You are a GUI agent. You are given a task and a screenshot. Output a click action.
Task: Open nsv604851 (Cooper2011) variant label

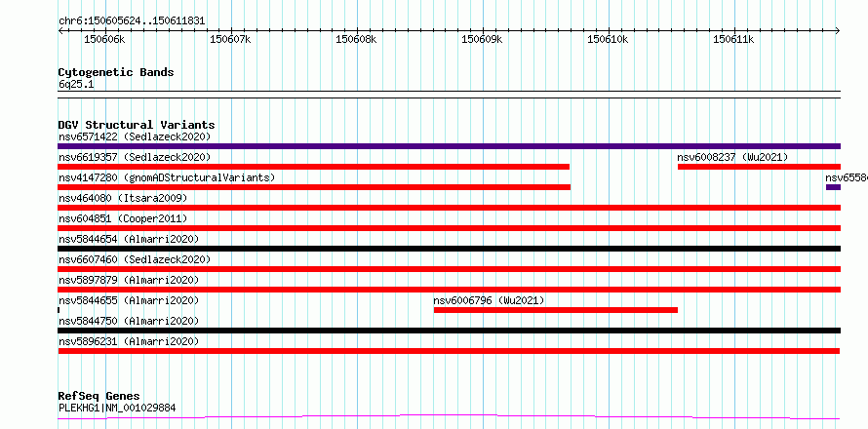123,218
